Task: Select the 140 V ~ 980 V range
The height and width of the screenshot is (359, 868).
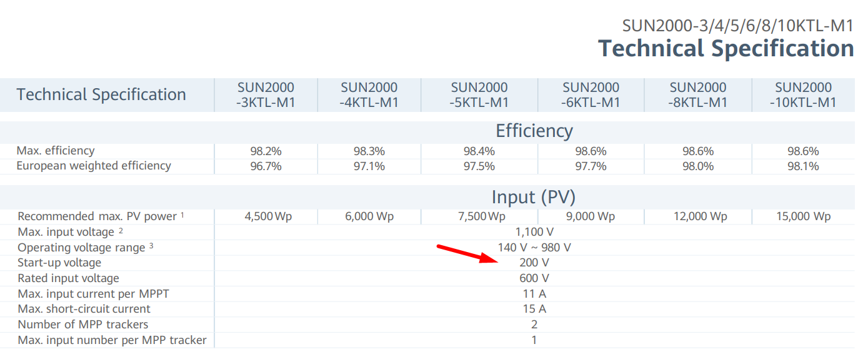Action: tap(534, 248)
